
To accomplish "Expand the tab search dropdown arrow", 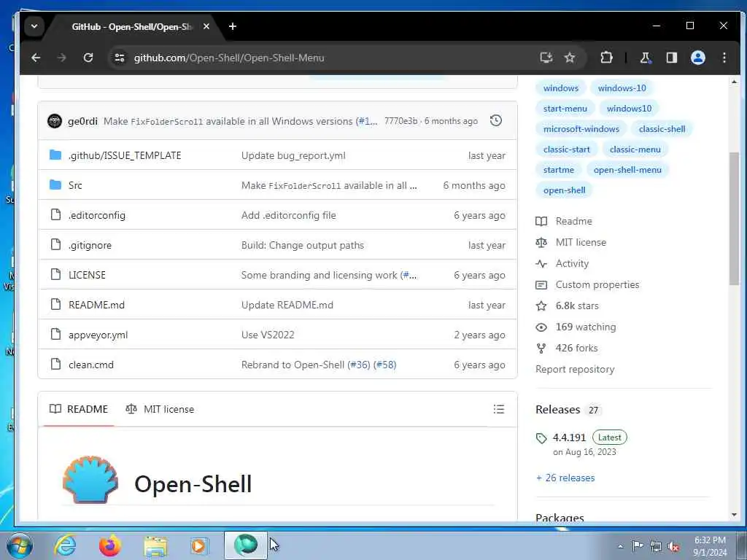I will click(x=34, y=27).
